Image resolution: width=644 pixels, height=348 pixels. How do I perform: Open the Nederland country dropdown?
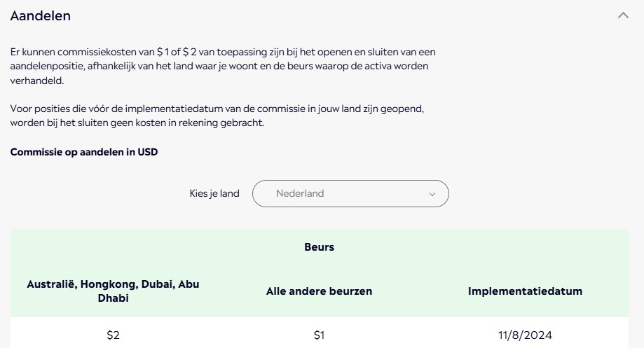pos(350,194)
